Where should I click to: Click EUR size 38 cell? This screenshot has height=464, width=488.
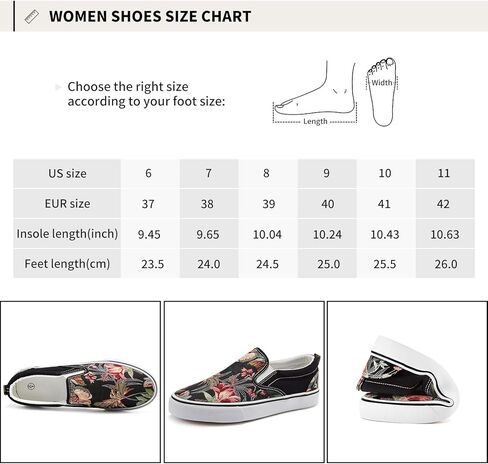(209, 204)
